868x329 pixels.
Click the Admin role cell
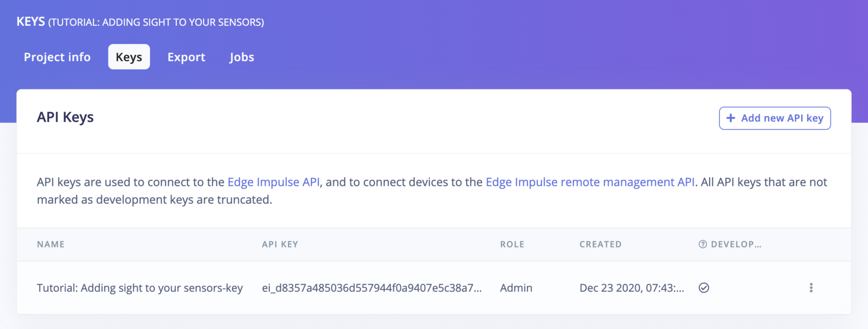coord(516,288)
